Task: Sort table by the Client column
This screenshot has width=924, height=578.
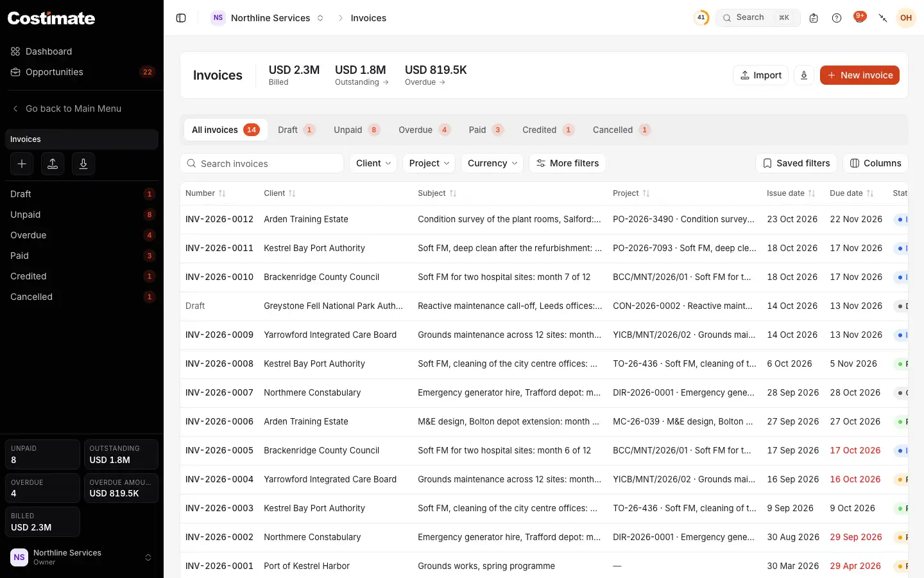Action: [x=280, y=193]
